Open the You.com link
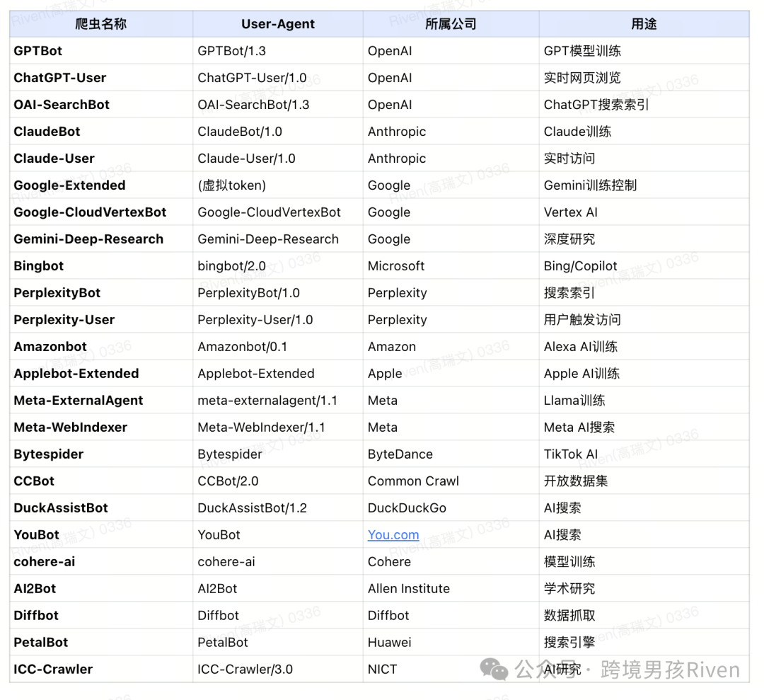Viewport: 764px width, 700px height. [x=393, y=535]
